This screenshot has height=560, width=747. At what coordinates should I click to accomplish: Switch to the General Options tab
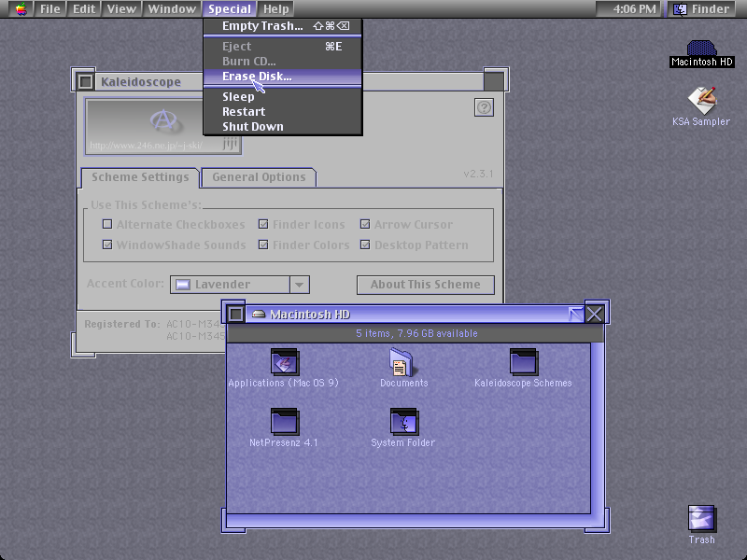(x=259, y=177)
